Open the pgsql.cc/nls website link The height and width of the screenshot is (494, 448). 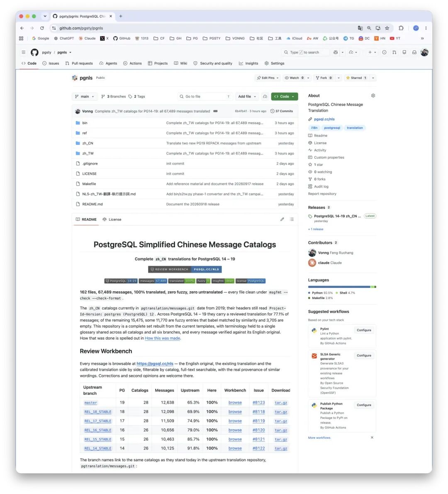point(324,119)
